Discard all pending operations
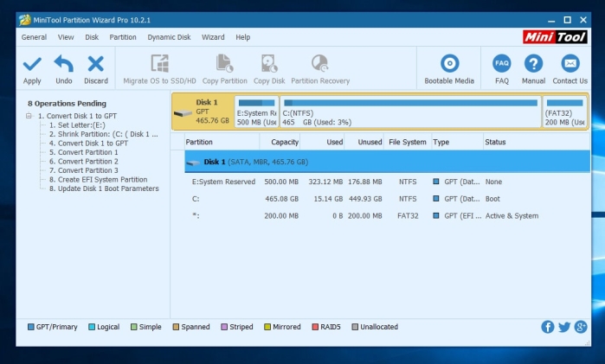 point(96,70)
